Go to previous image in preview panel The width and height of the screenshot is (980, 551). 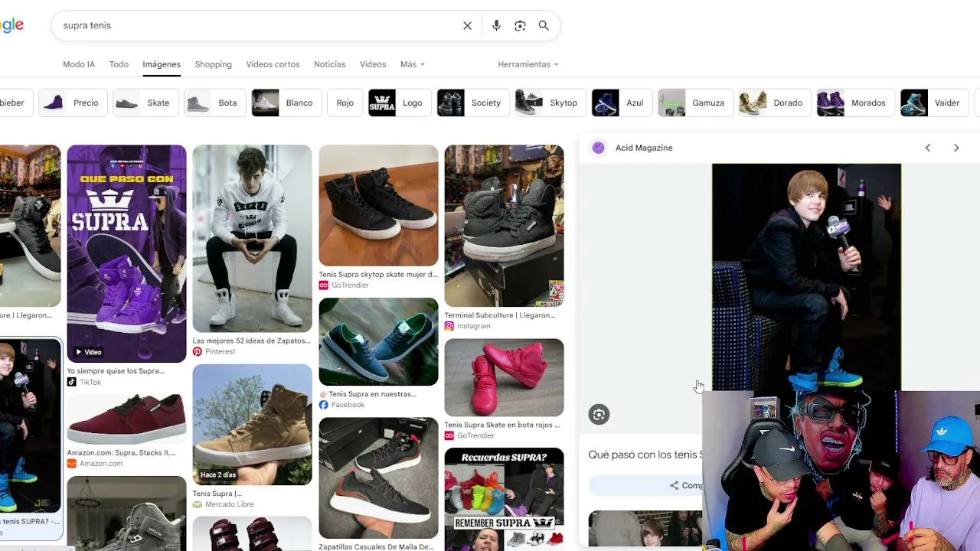point(928,148)
